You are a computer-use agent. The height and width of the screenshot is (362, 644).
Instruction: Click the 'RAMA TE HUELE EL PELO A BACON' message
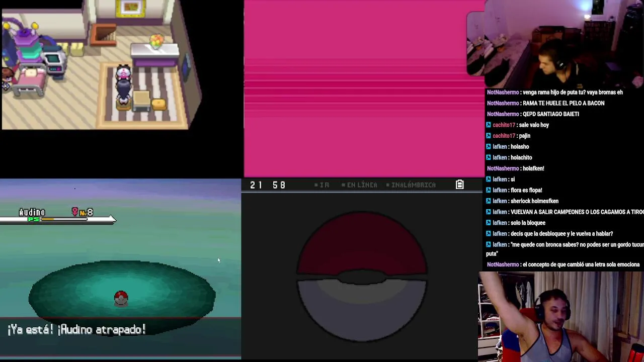point(563,103)
